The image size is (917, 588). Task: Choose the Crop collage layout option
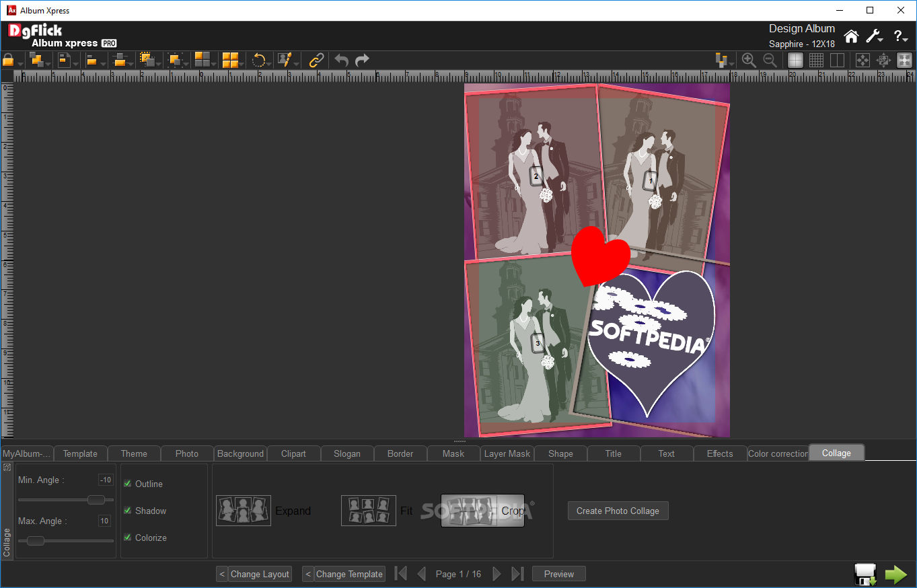click(x=482, y=511)
